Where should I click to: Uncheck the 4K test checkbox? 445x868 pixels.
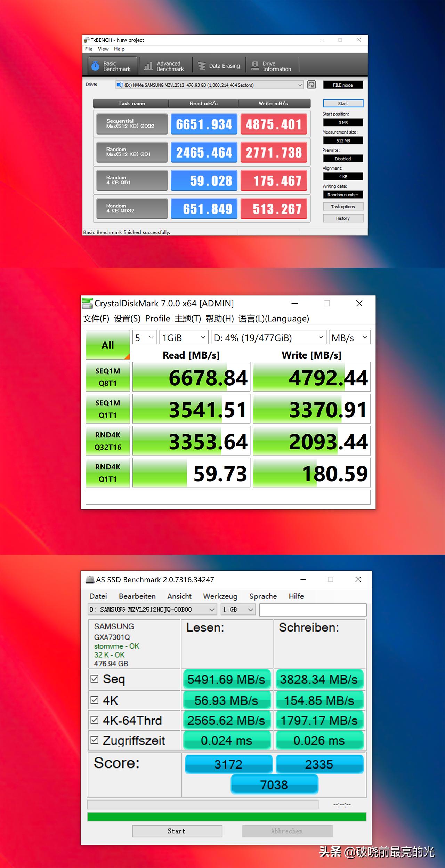[x=94, y=700]
